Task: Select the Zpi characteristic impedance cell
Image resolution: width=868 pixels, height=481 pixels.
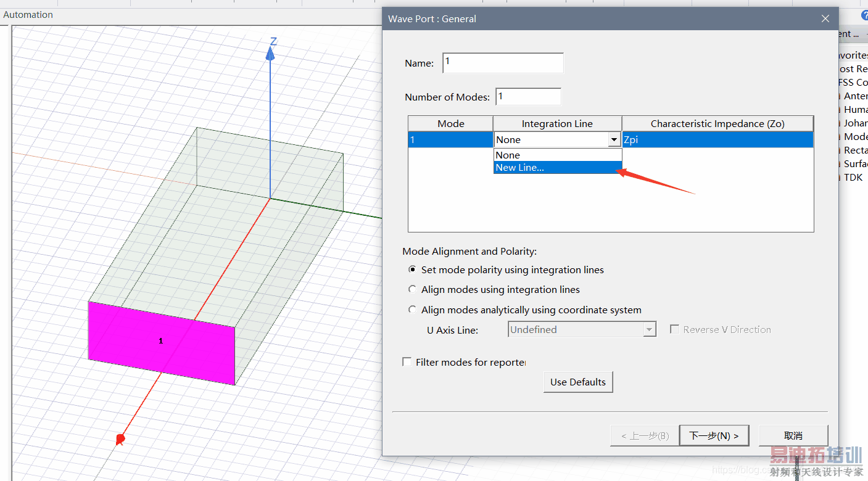Action: [x=717, y=140]
